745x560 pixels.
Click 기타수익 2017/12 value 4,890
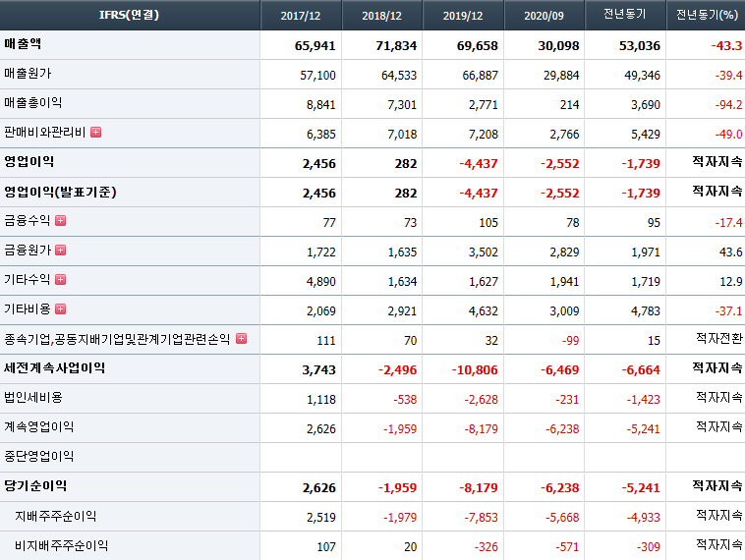321,282
